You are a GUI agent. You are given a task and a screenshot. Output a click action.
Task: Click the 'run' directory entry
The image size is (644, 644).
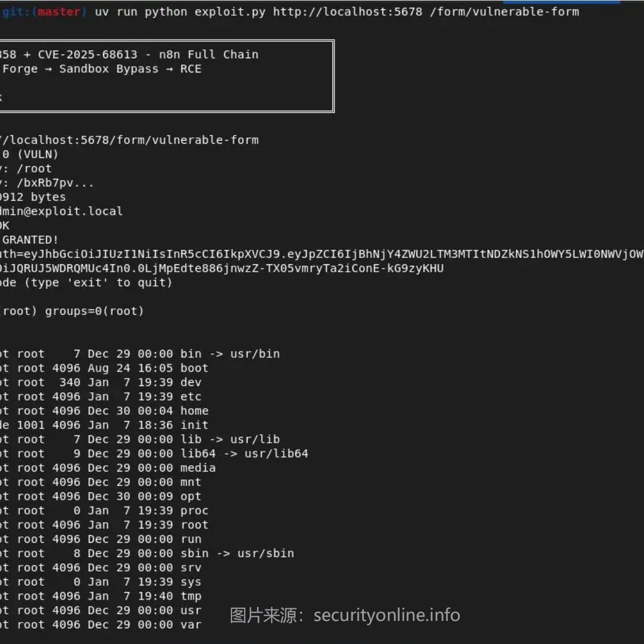click(x=191, y=539)
